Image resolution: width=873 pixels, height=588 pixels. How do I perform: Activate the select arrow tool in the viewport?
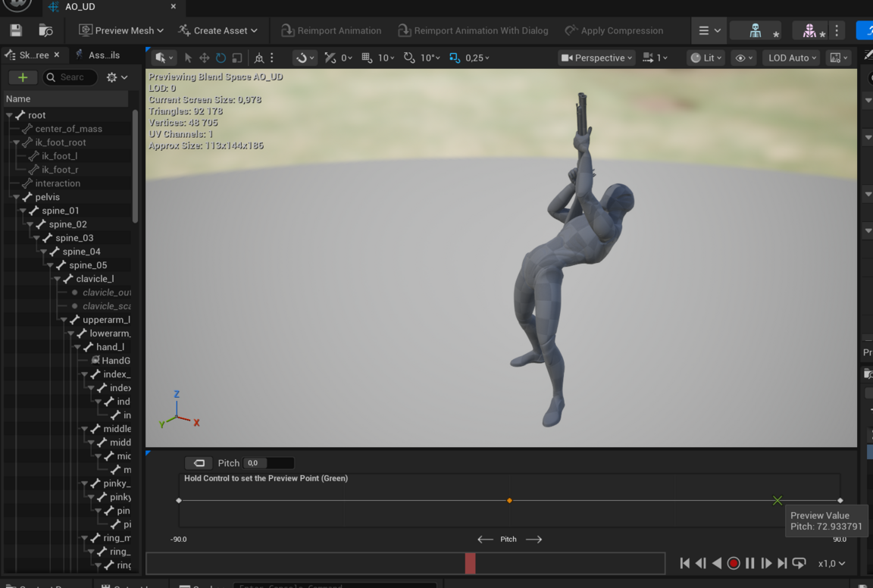pyautogui.click(x=188, y=58)
